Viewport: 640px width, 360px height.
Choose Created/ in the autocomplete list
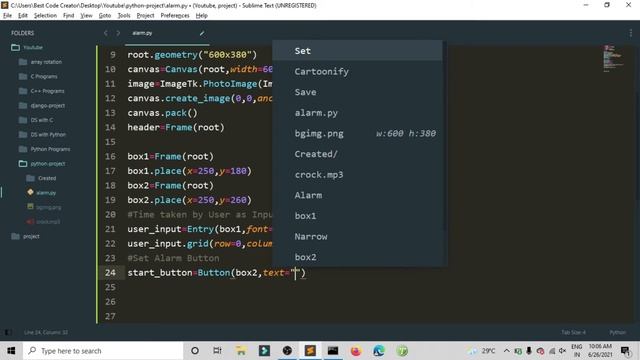(357, 154)
